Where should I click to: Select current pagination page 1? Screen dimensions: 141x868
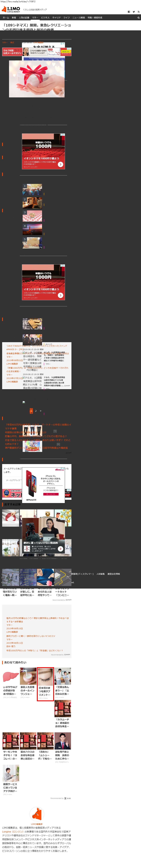[x=31, y=411]
